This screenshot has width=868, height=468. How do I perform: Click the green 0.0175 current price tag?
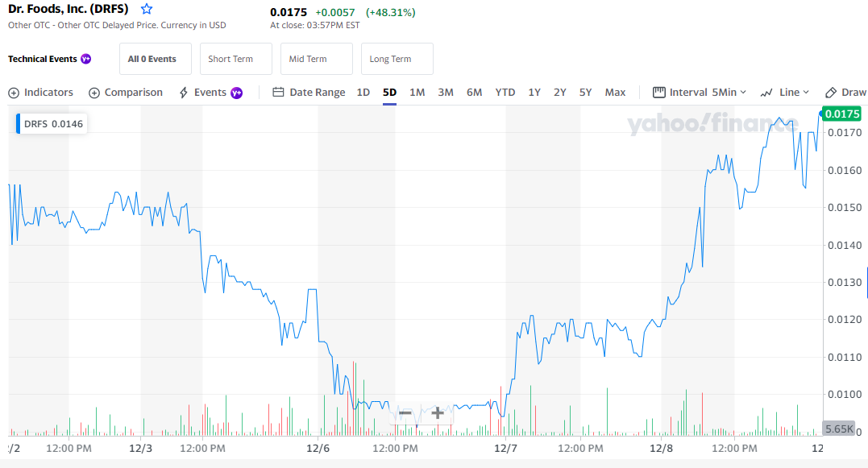point(842,114)
